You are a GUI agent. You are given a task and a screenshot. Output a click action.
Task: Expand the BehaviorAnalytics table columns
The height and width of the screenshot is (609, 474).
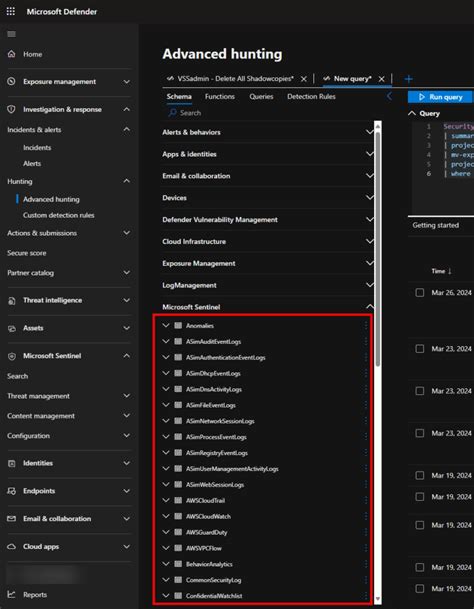pos(166,564)
